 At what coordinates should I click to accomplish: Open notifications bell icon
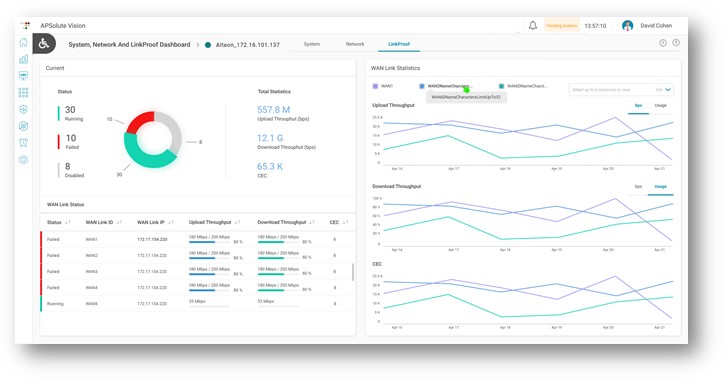532,25
